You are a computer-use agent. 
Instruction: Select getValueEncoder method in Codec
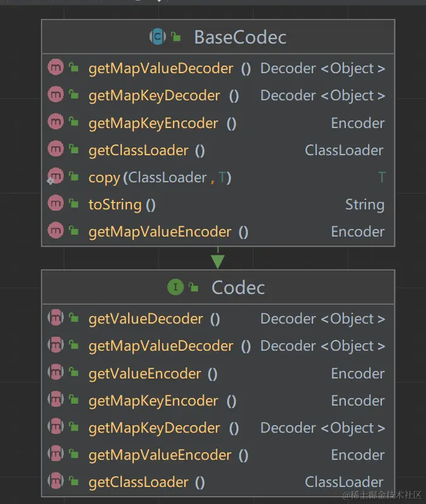(218, 373)
